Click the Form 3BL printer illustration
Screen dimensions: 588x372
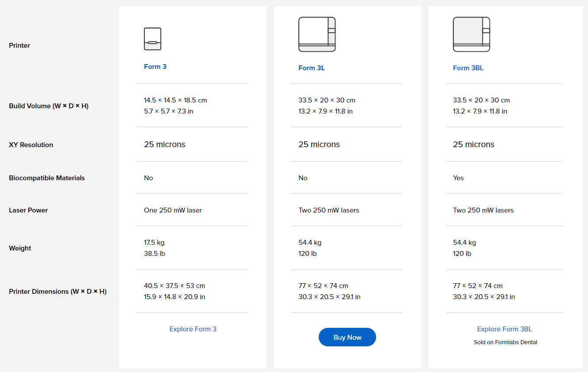point(471,34)
